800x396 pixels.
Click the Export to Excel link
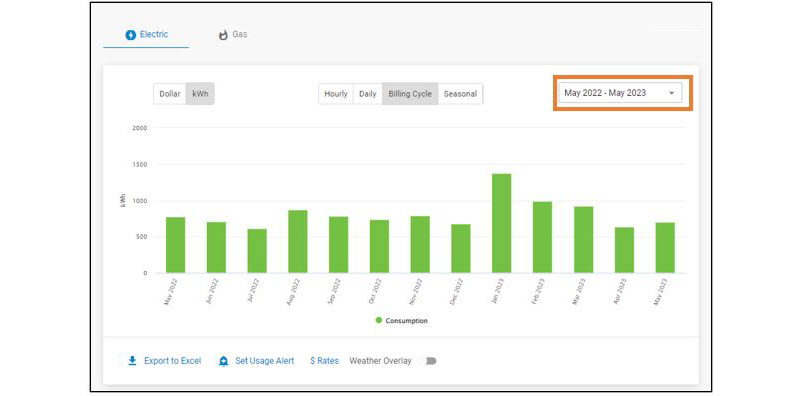tap(172, 361)
